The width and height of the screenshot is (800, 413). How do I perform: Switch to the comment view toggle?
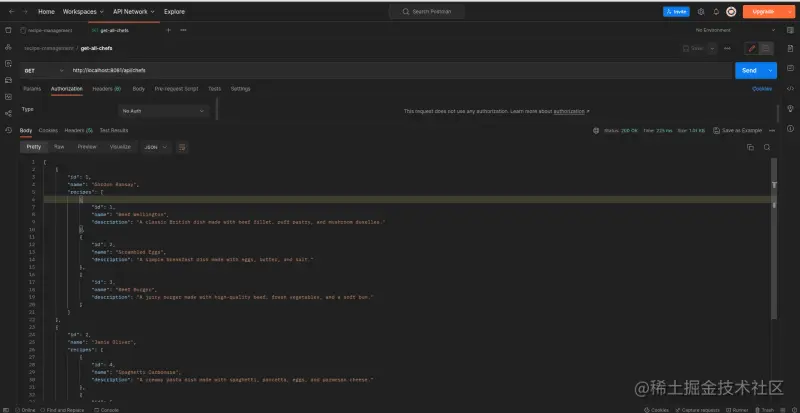tap(766, 48)
